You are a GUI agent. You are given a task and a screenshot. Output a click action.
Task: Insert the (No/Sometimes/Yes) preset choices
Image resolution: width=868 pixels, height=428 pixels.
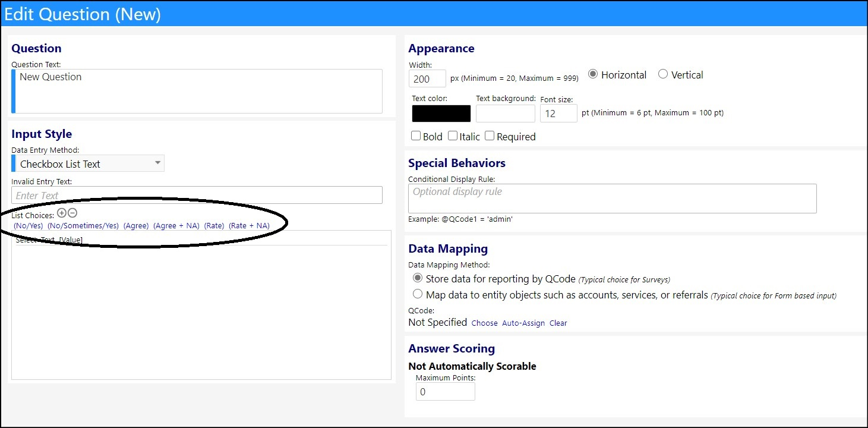tap(83, 226)
